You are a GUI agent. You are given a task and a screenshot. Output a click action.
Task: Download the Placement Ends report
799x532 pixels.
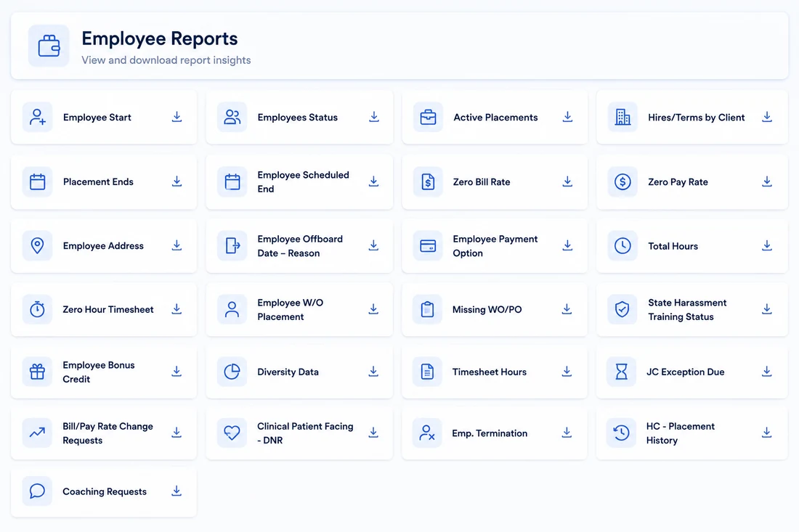(177, 181)
